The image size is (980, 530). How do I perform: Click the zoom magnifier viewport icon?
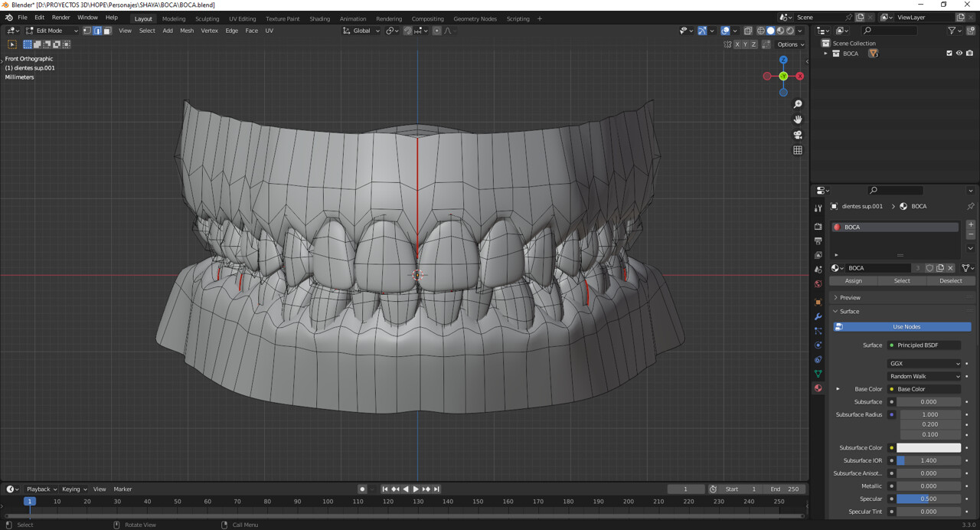point(798,104)
